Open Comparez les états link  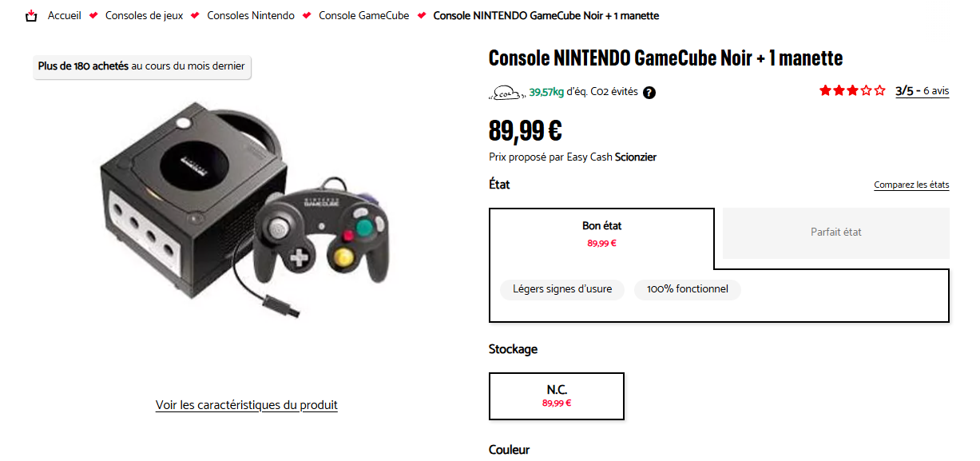tap(911, 185)
